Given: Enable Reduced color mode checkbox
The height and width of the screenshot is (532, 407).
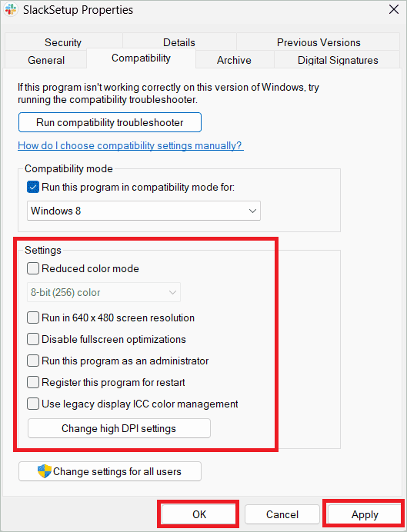Looking at the screenshot, I should click(x=33, y=269).
